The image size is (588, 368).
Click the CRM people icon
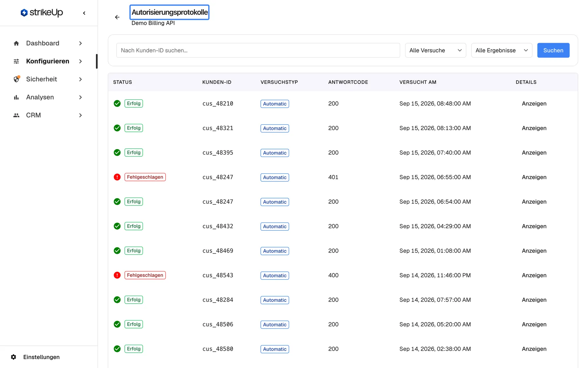16,115
